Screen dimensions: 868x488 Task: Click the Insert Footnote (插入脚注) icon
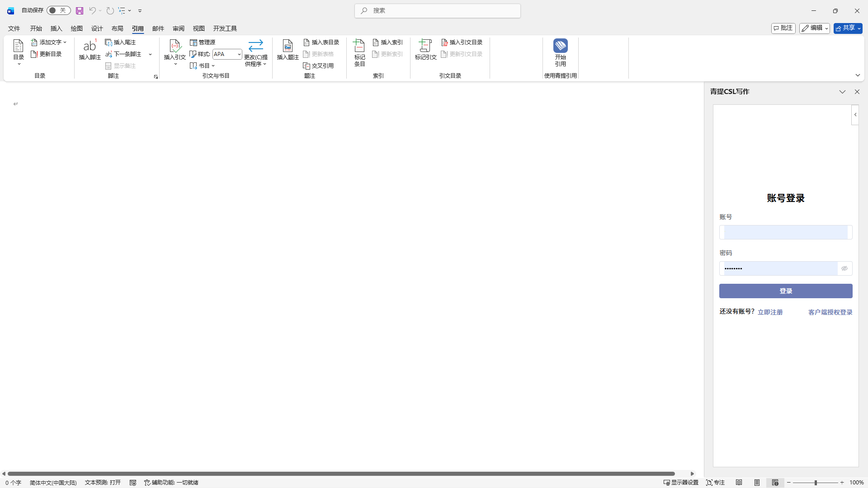click(x=90, y=46)
